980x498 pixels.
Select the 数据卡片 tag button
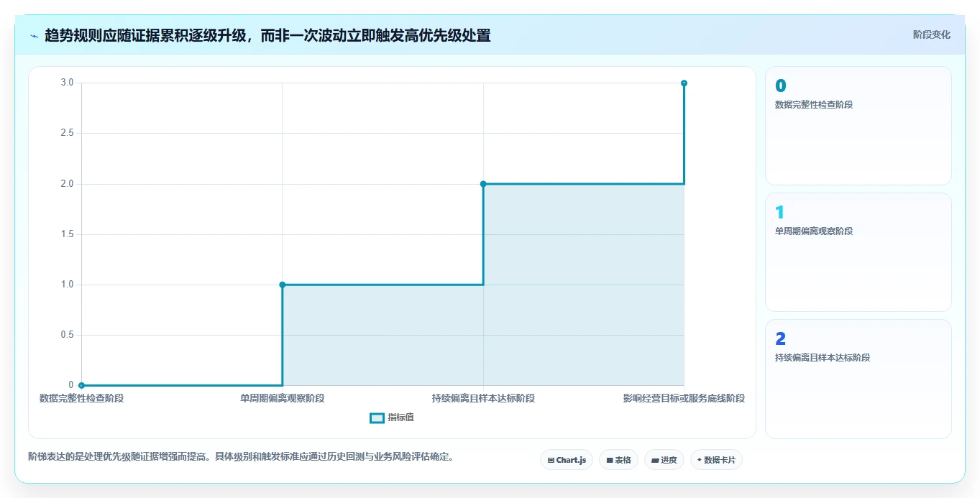pos(716,460)
